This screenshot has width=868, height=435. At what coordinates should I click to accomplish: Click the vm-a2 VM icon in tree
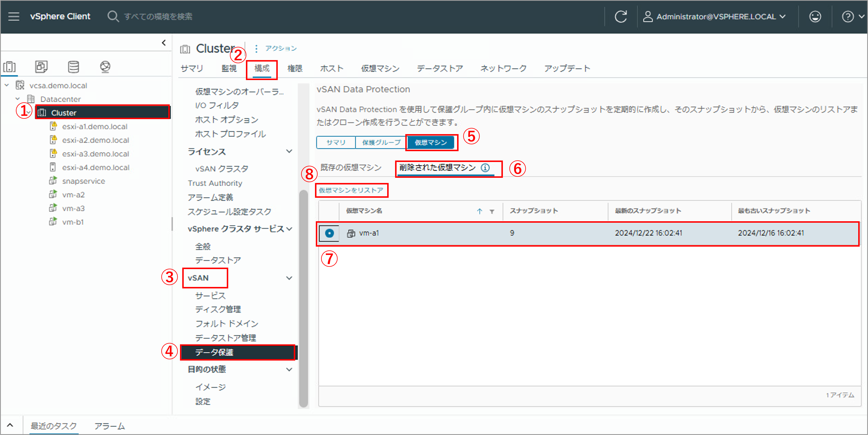53,194
